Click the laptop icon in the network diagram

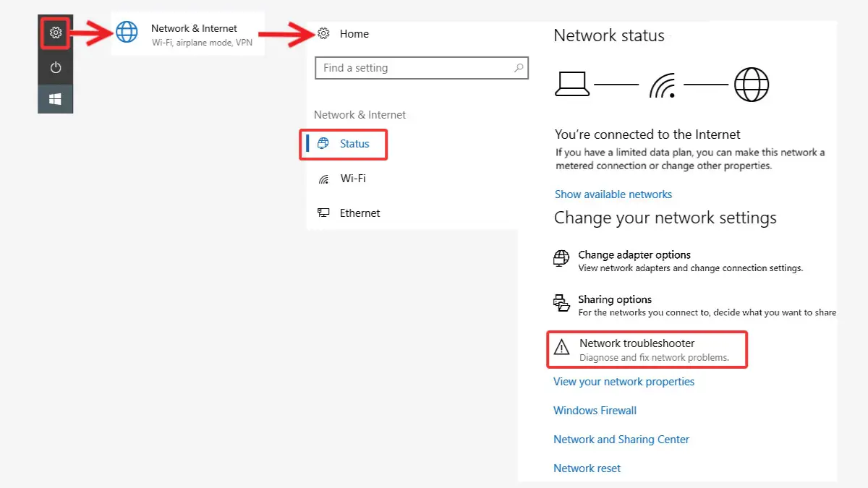click(573, 83)
